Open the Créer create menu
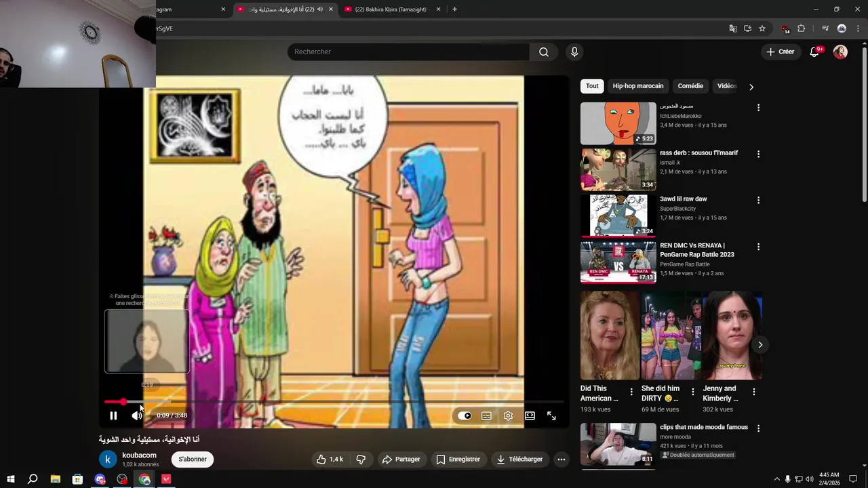Viewport: 868px width, 488px height. tap(780, 52)
